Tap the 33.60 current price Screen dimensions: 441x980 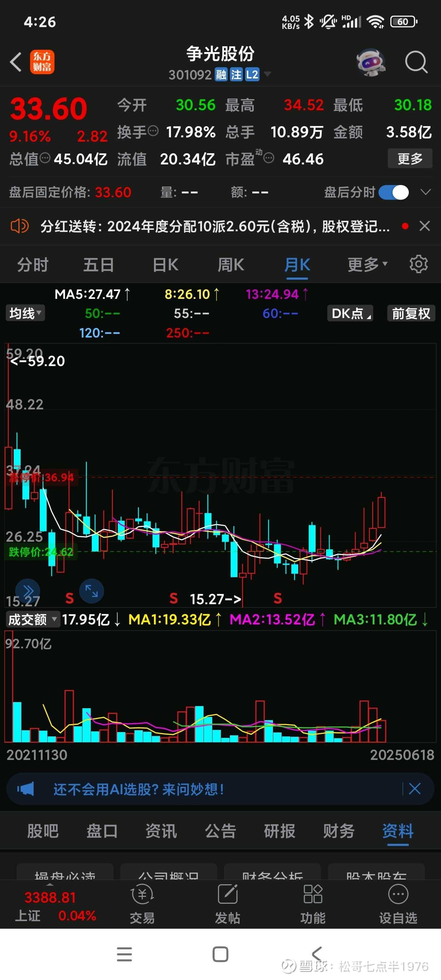coord(49,108)
